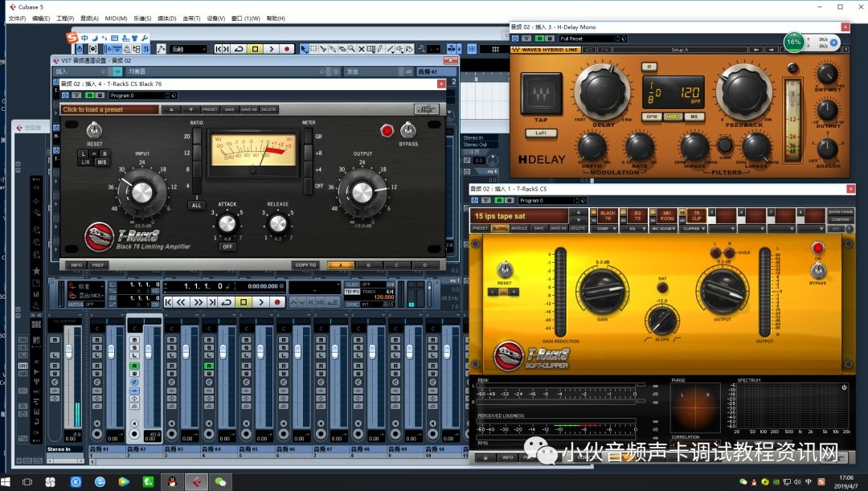Select the BLACK 76 module slot in T-RackS

(608, 215)
